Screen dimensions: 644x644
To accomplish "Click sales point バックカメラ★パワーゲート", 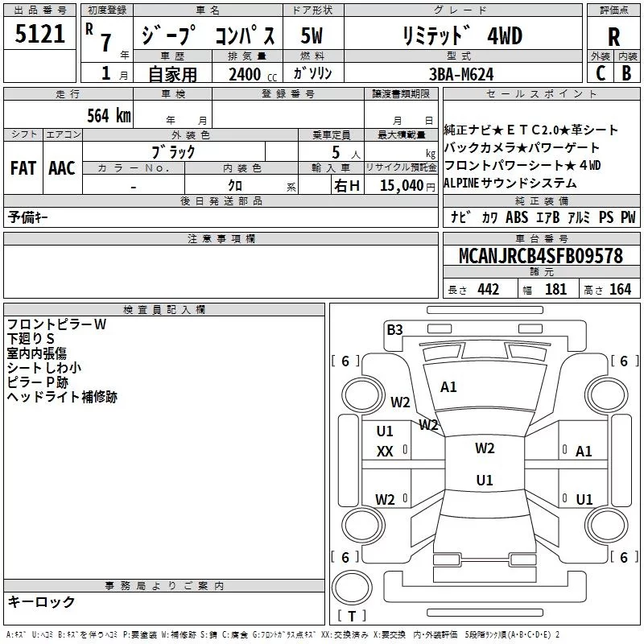I will (x=522, y=147).
